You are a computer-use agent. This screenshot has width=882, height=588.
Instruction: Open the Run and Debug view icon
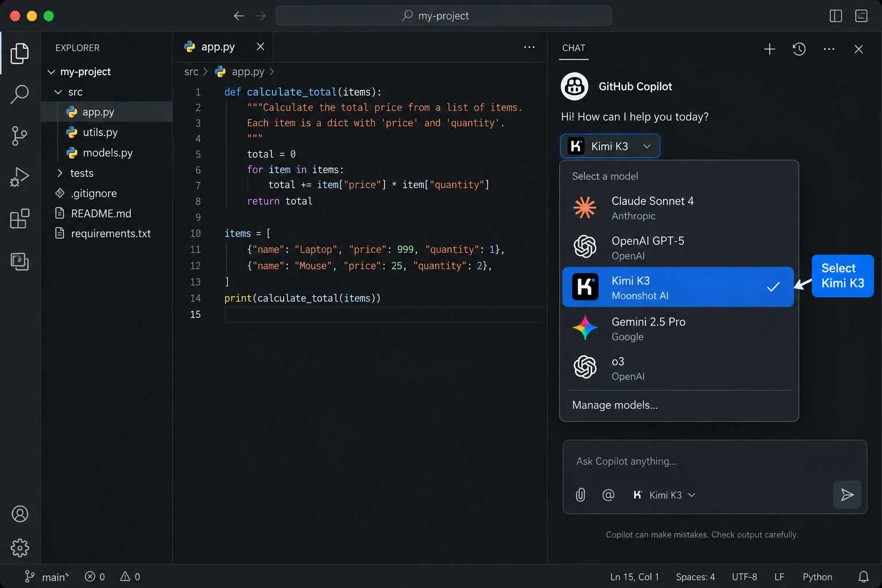point(20,177)
